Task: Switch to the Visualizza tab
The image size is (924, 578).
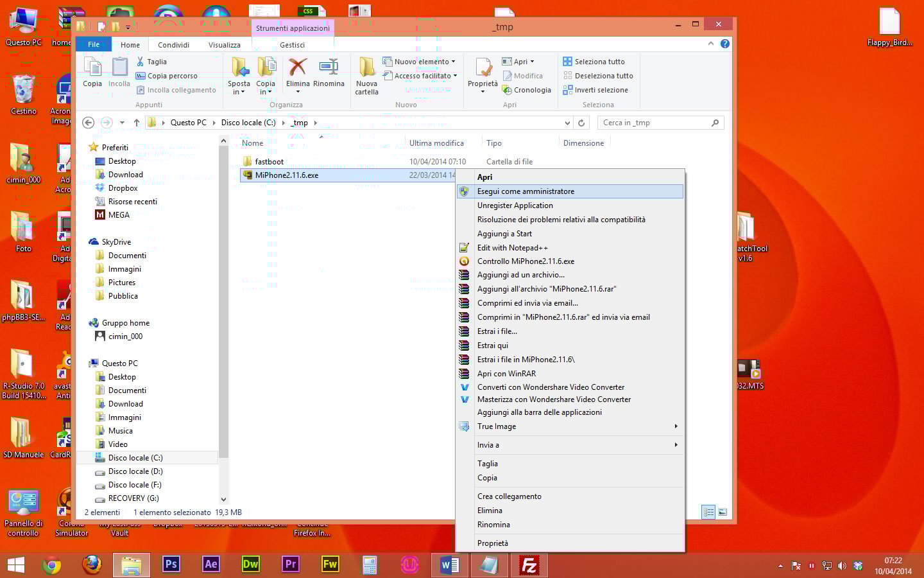Action: point(225,44)
